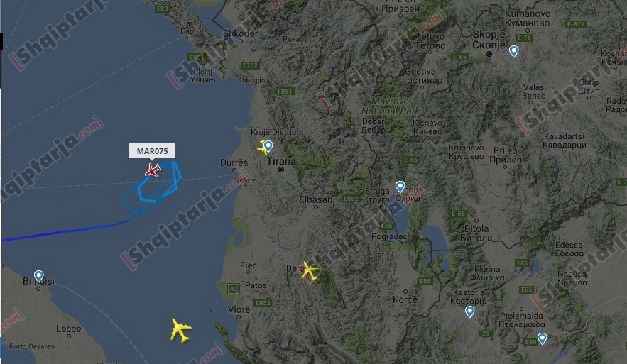This screenshot has height=364, width=627.
Task: Click the Brindisi airport pin marker
Action: point(39,276)
